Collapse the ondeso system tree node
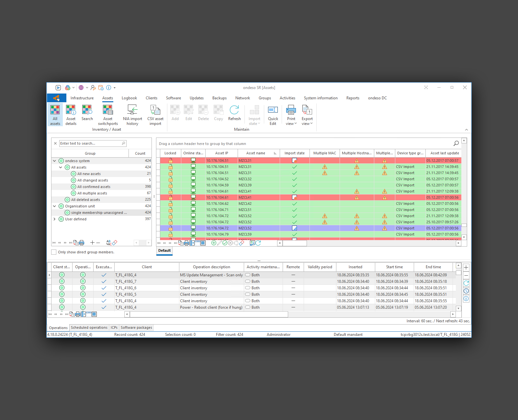518x420 pixels. point(54,161)
